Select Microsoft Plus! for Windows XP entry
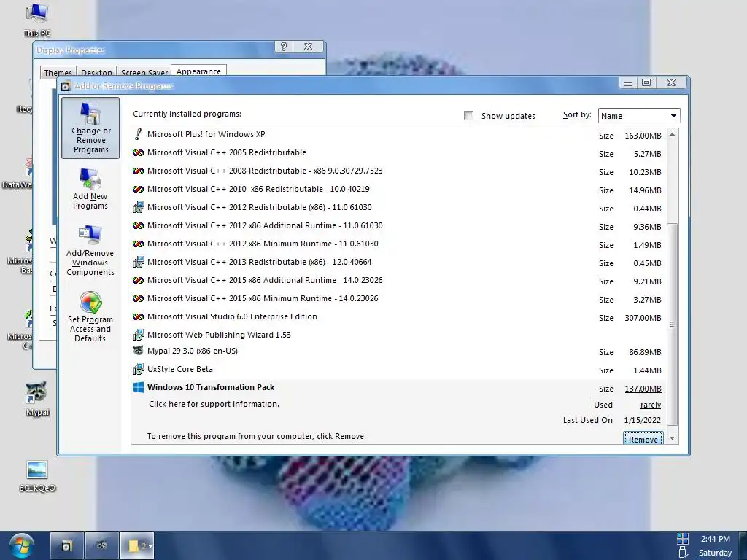This screenshot has width=747, height=560. 399,135
